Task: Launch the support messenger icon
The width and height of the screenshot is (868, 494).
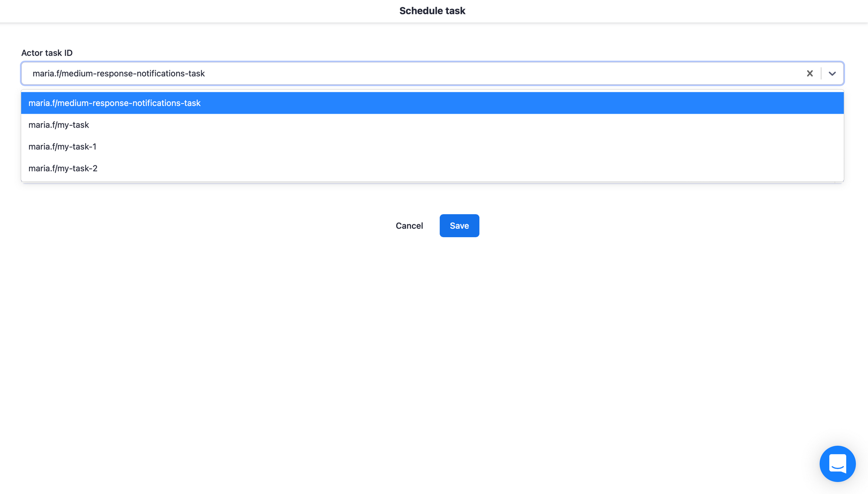Action: [837, 464]
